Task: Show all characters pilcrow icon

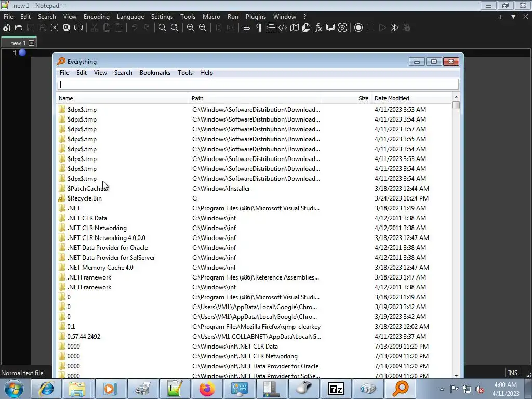Action: [x=259, y=28]
